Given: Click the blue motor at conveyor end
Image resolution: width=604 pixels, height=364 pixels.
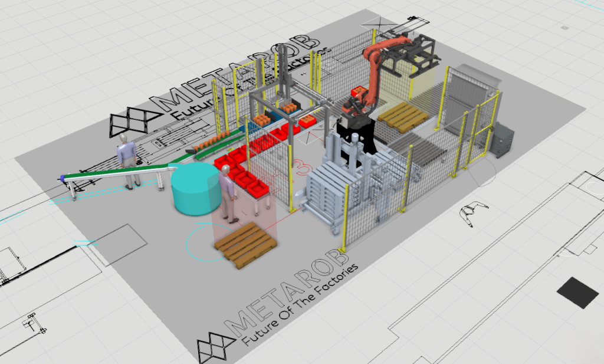Looking at the screenshot, I should pos(61,177).
